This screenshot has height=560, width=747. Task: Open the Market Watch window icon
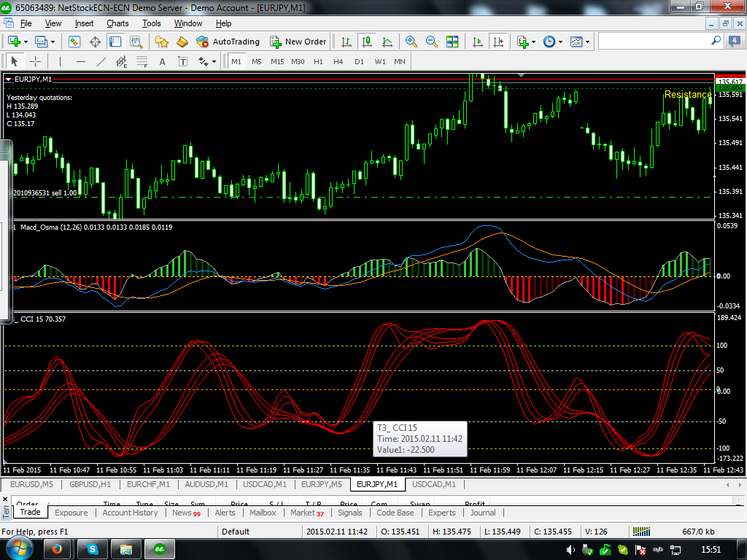[x=75, y=42]
